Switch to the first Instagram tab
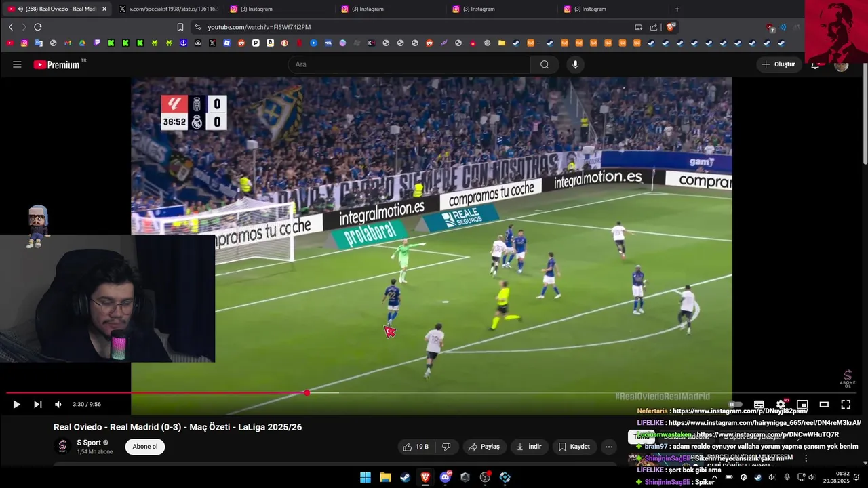 click(x=279, y=9)
